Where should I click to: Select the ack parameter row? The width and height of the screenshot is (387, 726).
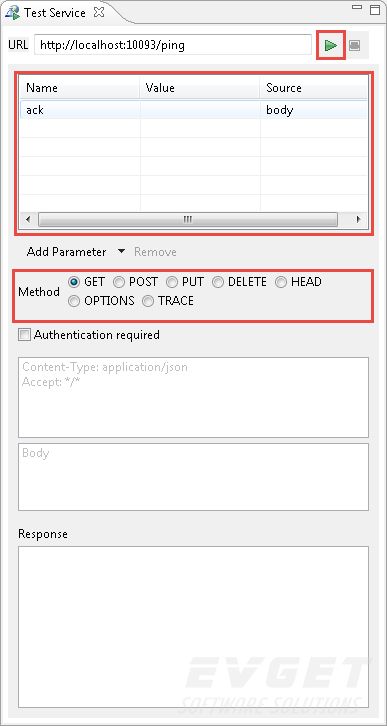[x=194, y=110]
